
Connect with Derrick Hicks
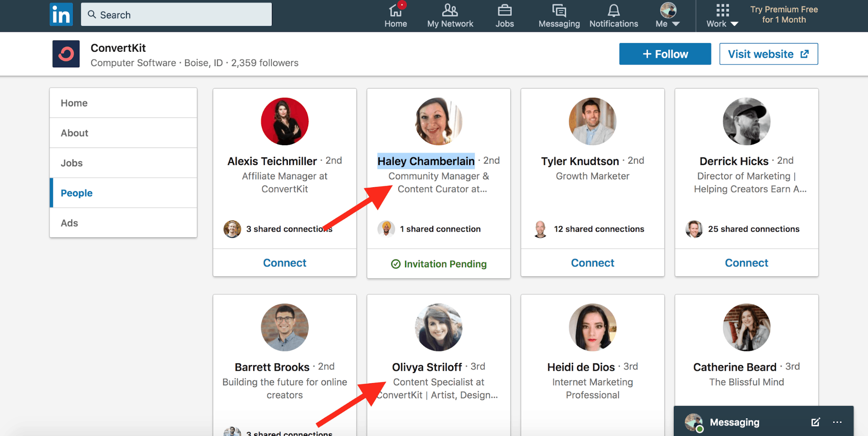tap(746, 263)
